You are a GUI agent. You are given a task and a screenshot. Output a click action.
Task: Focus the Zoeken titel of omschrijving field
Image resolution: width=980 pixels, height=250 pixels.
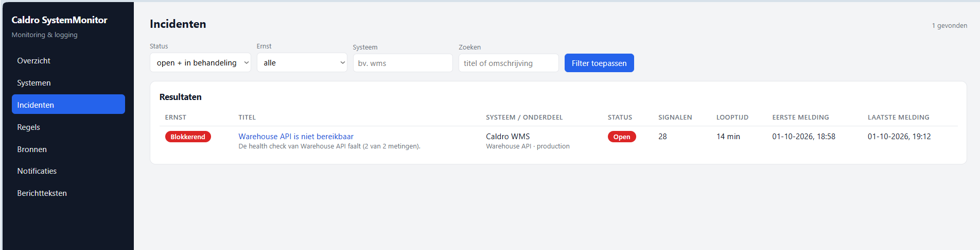click(x=509, y=63)
